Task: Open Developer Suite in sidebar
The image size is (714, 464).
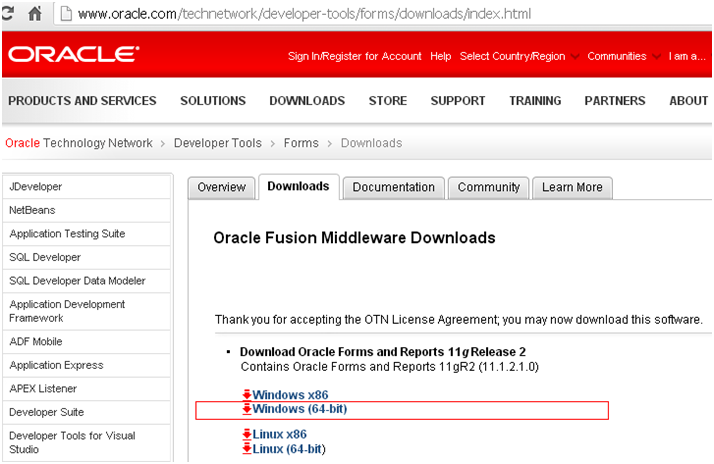Action: (x=87, y=413)
